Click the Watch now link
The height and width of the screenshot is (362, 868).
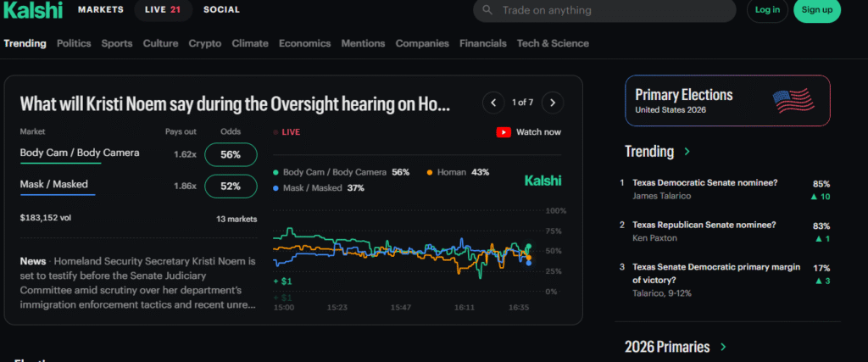click(538, 132)
